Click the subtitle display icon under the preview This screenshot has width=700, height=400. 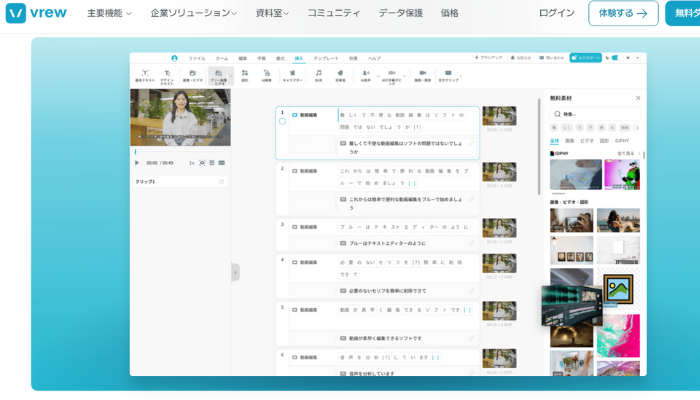point(221,163)
